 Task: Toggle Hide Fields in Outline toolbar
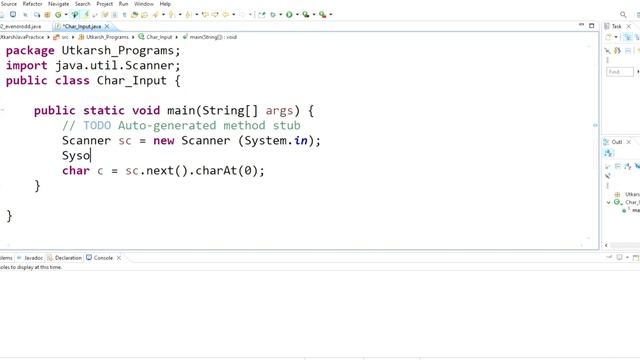[x=636, y=166]
